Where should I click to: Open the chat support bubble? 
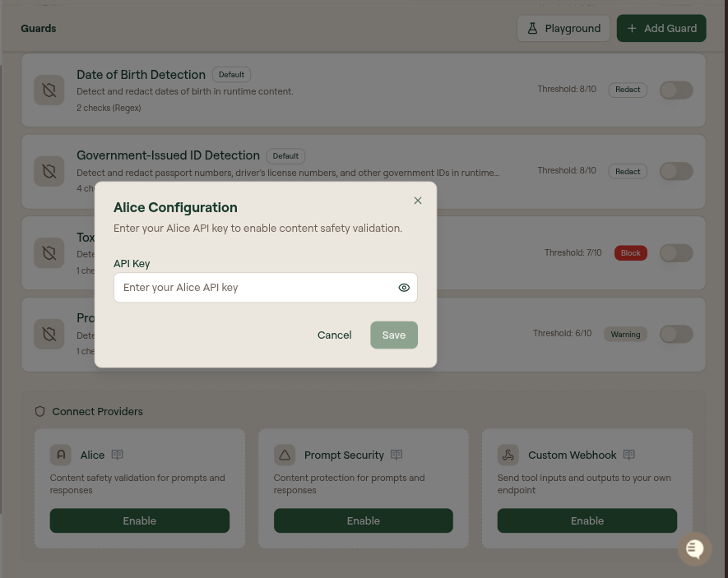click(x=694, y=548)
